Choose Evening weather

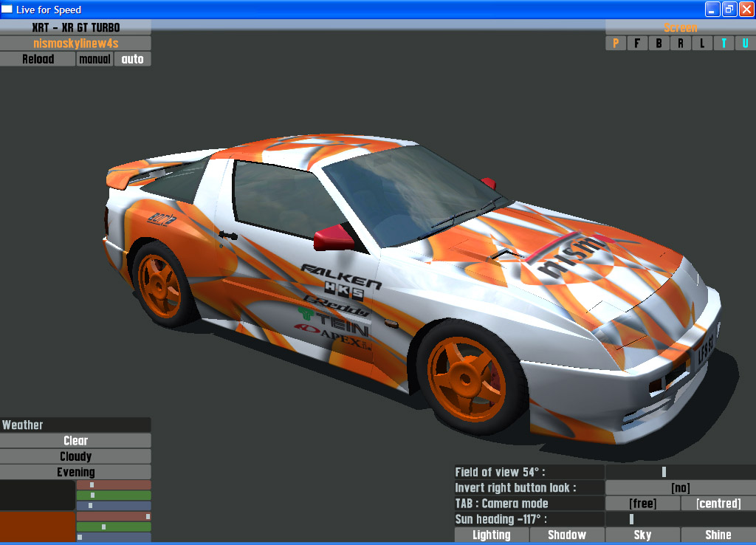[76, 472]
